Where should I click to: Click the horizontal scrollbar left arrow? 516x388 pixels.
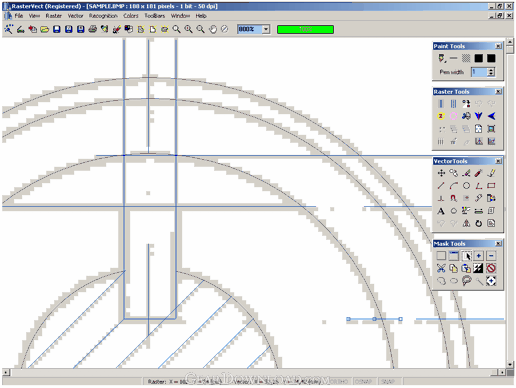(x=5, y=372)
